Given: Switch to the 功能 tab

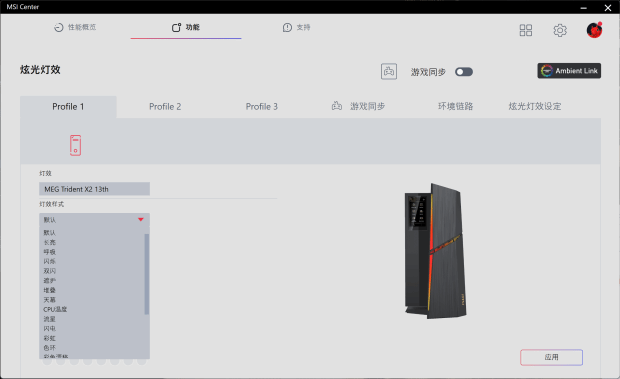Looking at the screenshot, I should pyautogui.click(x=186, y=27).
